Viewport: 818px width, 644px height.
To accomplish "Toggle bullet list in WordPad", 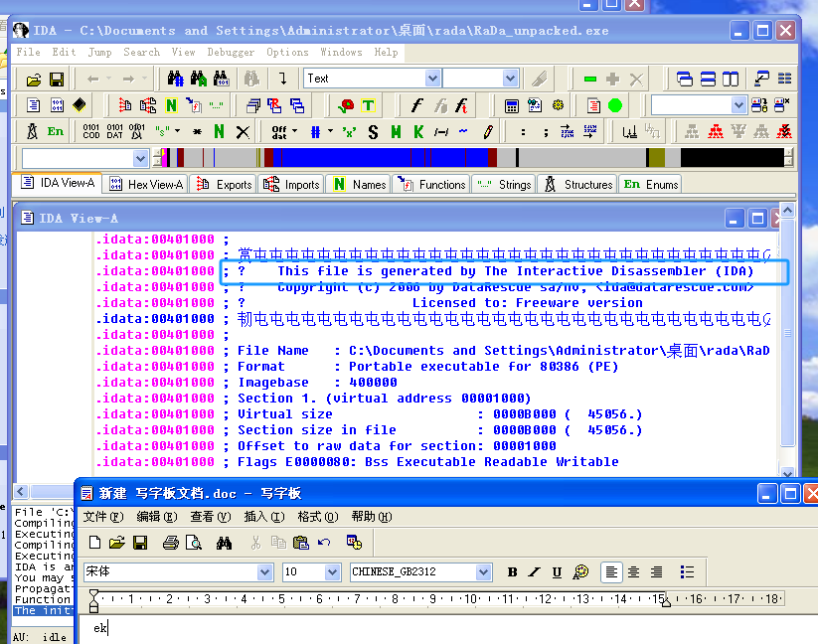I will 687,572.
